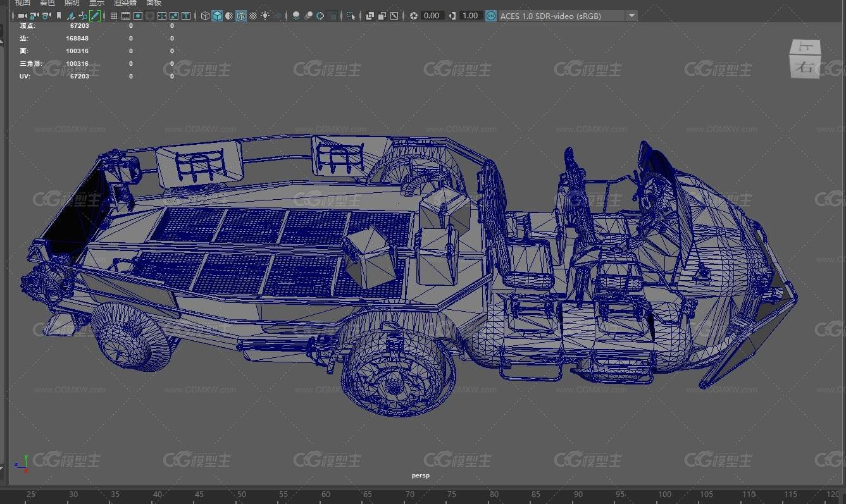Click the persp camera name label

(420, 476)
